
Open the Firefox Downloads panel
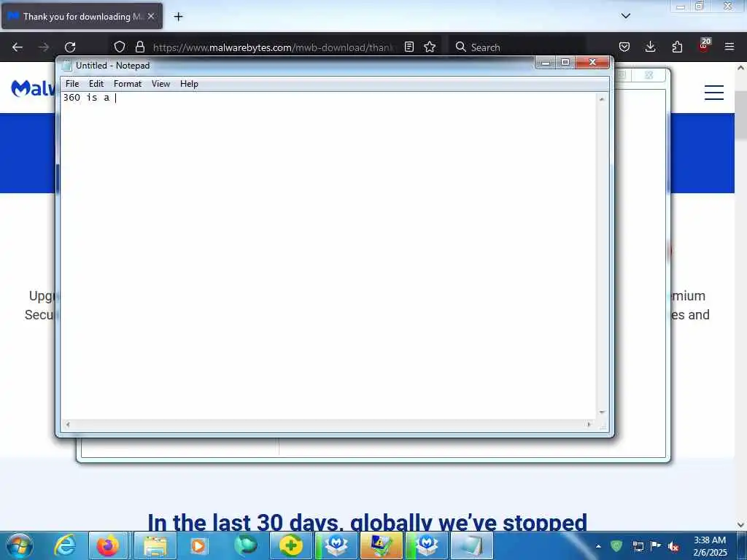pos(650,47)
